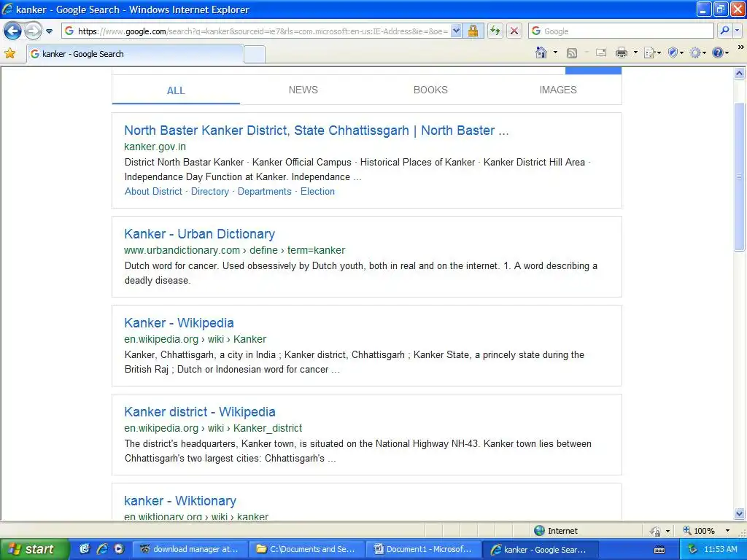Click the 'en.wikipedia.org › wiki › Kanker_district' URL

coord(213,428)
